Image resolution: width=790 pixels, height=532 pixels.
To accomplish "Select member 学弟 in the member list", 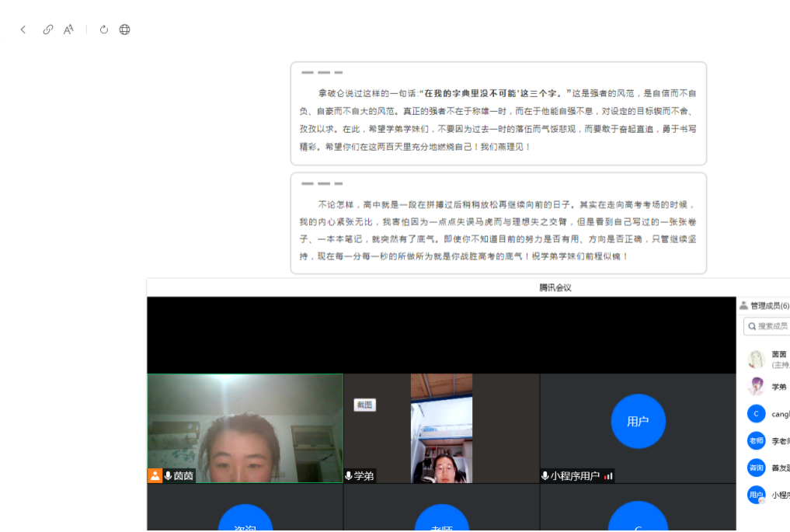I will pos(778,387).
